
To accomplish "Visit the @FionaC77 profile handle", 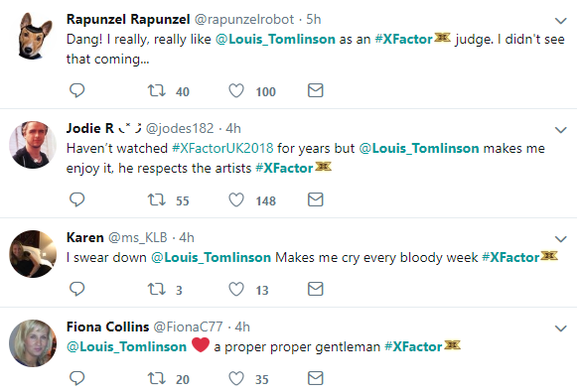I will (x=188, y=327).
